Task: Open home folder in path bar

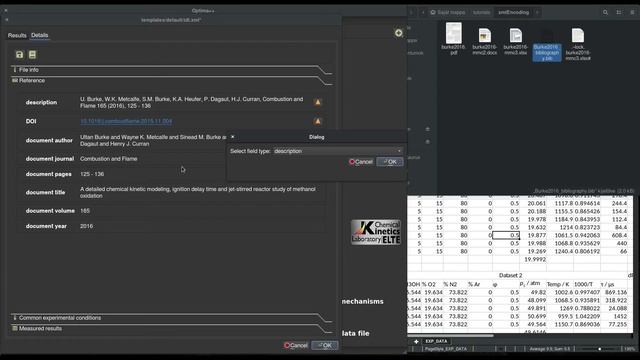Action: [448, 12]
